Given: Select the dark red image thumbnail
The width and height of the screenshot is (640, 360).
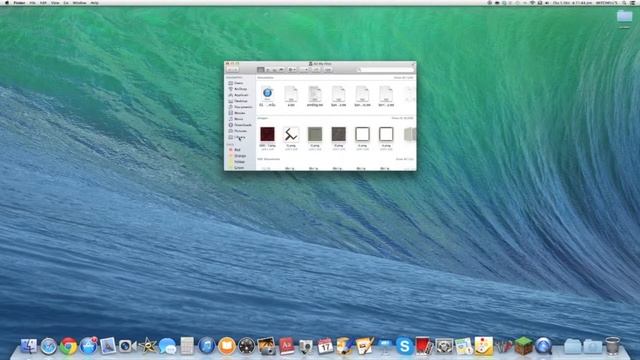Looking at the screenshot, I should tap(267, 134).
